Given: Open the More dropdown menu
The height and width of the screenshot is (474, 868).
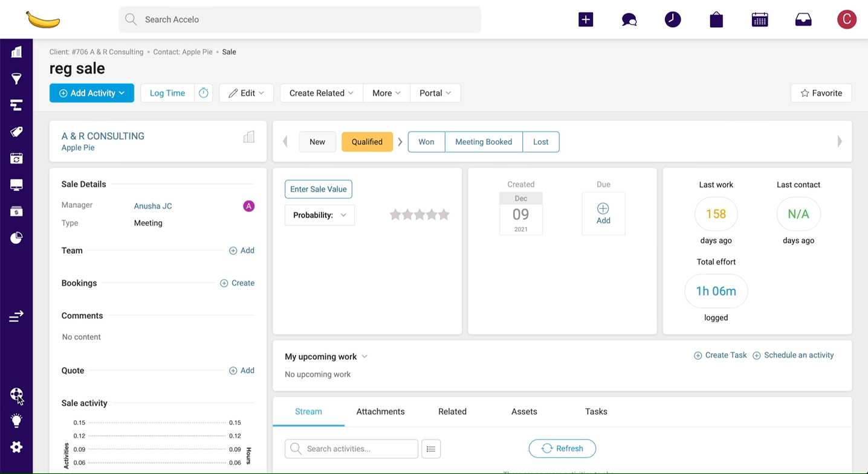Looking at the screenshot, I should [x=386, y=93].
